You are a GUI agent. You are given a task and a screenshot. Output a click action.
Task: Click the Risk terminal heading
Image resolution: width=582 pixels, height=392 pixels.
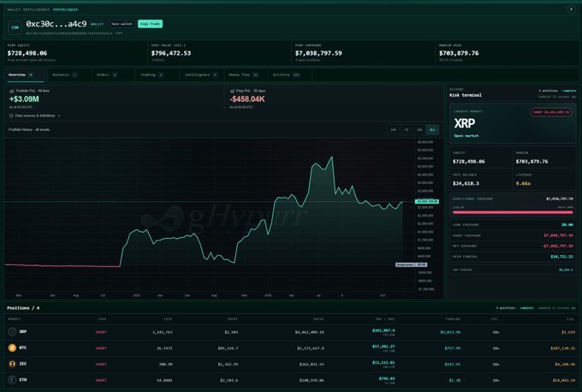(x=466, y=95)
